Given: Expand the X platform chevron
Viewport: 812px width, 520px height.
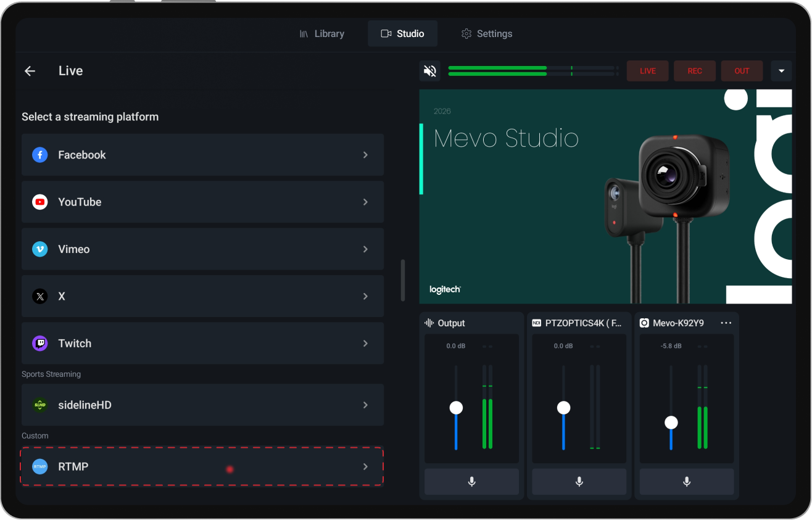Looking at the screenshot, I should 365,296.
